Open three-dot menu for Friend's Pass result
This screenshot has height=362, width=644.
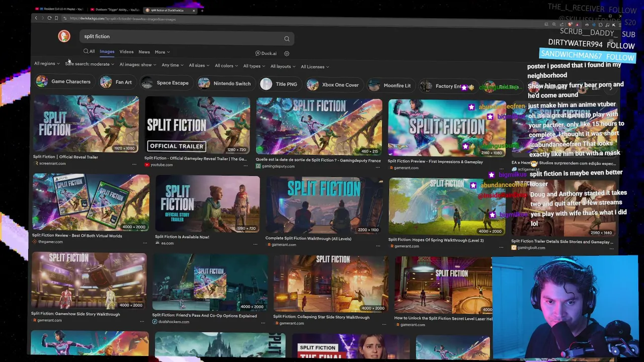click(263, 323)
